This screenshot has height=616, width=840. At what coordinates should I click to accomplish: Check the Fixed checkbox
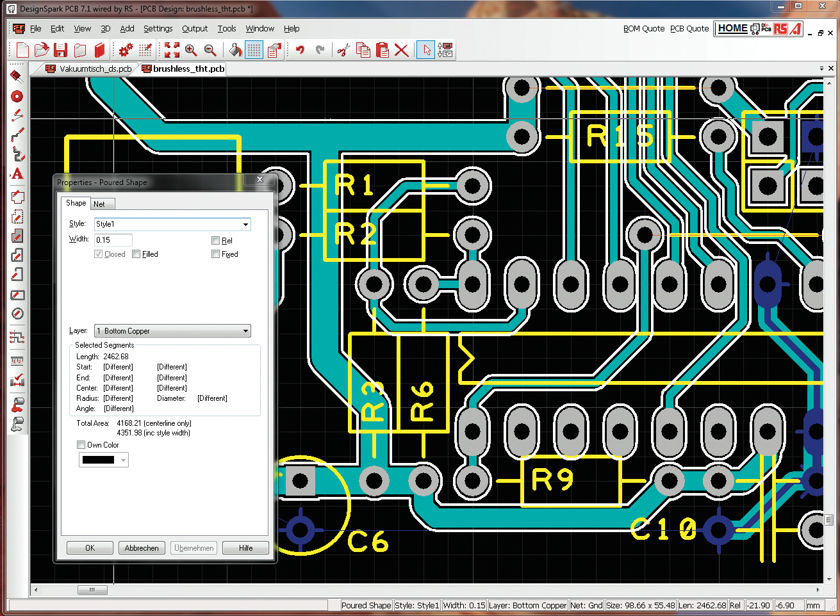[x=216, y=254]
